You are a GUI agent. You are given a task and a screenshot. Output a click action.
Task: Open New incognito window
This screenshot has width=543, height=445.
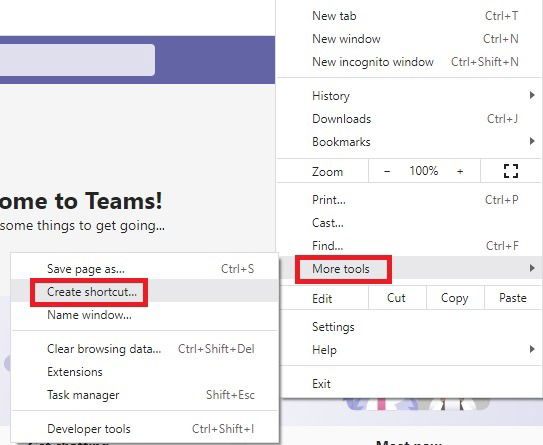pos(409,62)
